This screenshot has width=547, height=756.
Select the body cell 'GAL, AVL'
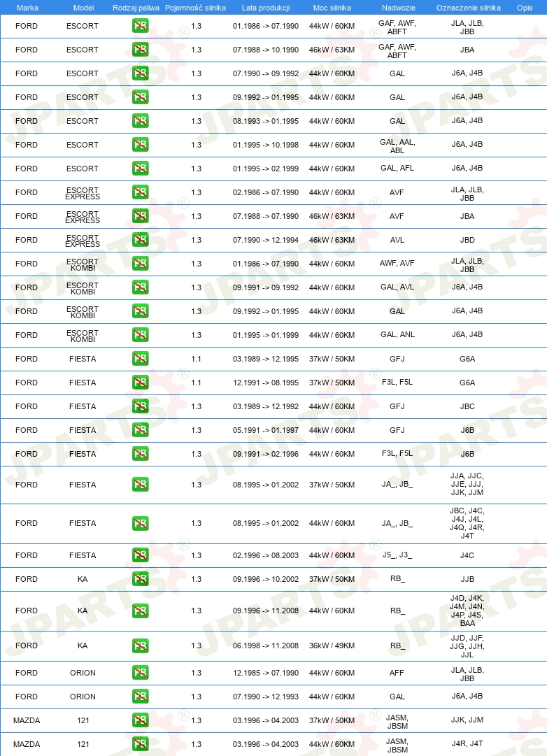(397, 287)
